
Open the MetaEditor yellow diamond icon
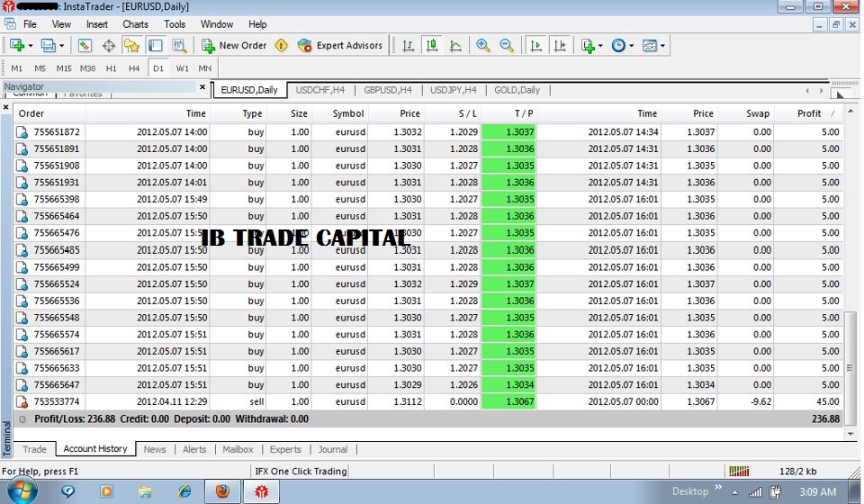point(281,46)
